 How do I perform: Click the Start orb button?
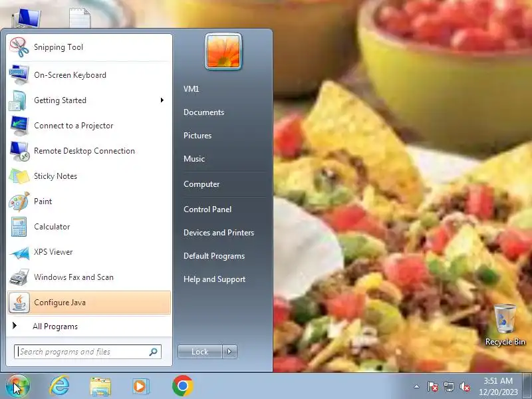[17, 386]
